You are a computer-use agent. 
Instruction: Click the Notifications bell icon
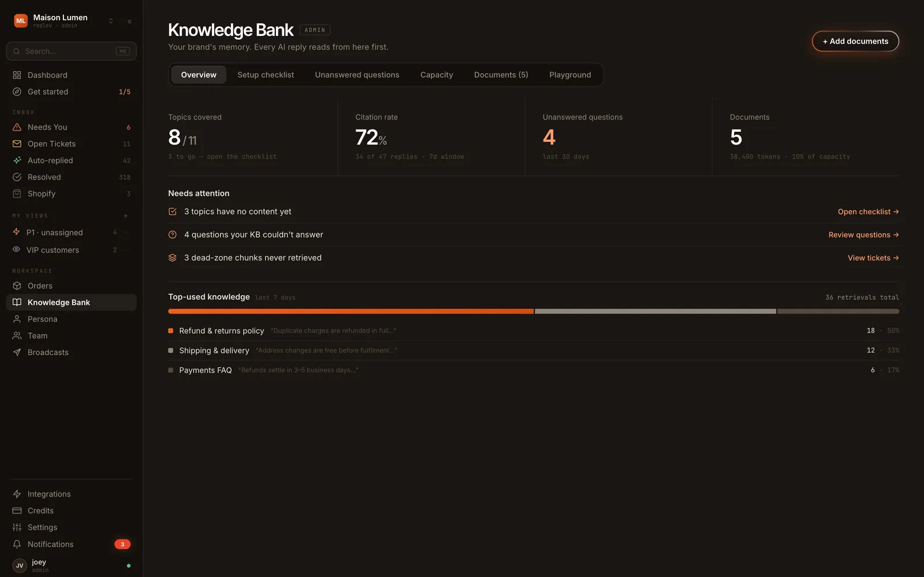tap(17, 544)
